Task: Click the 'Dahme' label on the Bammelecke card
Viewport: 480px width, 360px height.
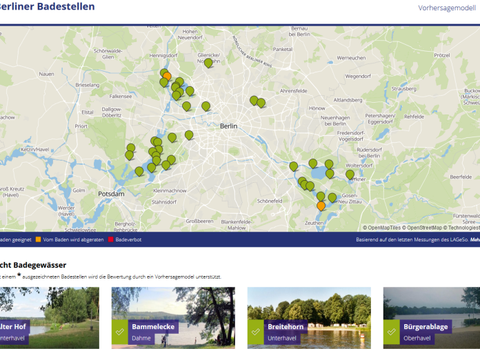Action: click(x=141, y=338)
